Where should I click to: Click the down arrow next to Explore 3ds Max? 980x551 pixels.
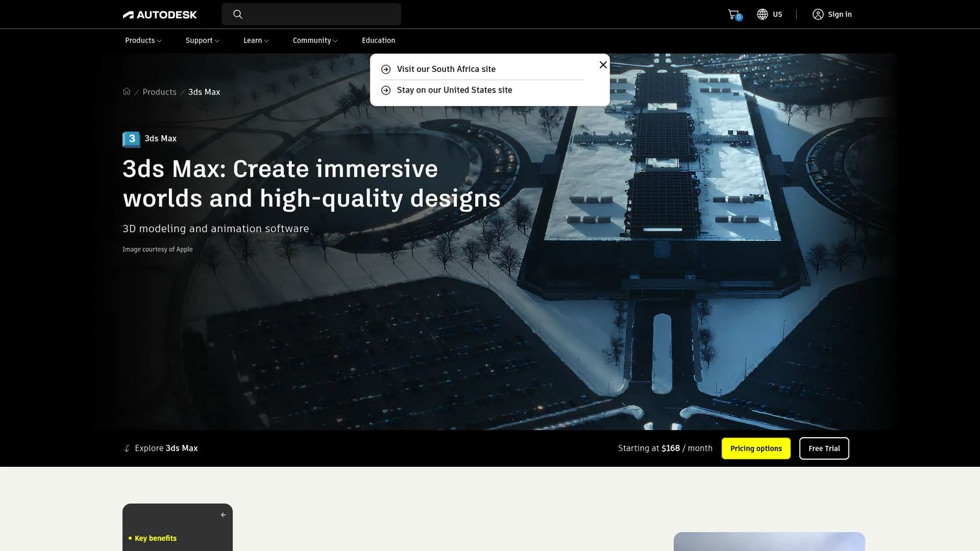127,449
